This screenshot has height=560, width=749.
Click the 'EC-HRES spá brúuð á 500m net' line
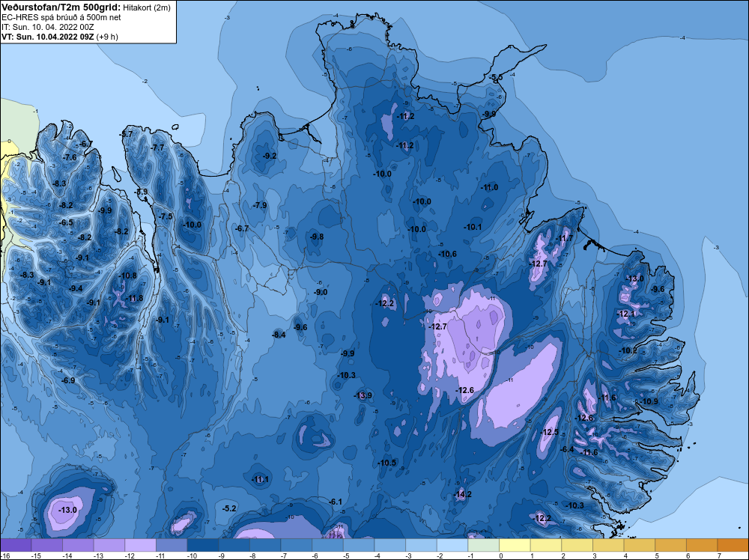[x=61, y=17]
